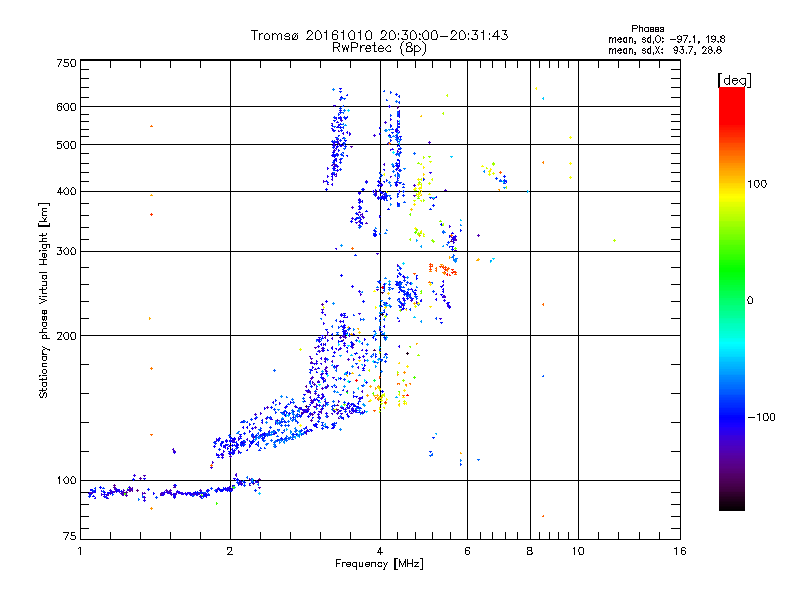This screenshot has width=800, height=600.
Task: Click y-axis tick label '600'
Action: point(66,107)
